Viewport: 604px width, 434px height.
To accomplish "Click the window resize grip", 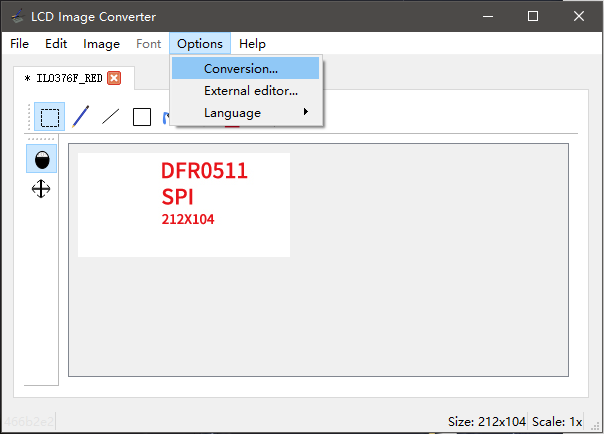I will tap(595, 426).
